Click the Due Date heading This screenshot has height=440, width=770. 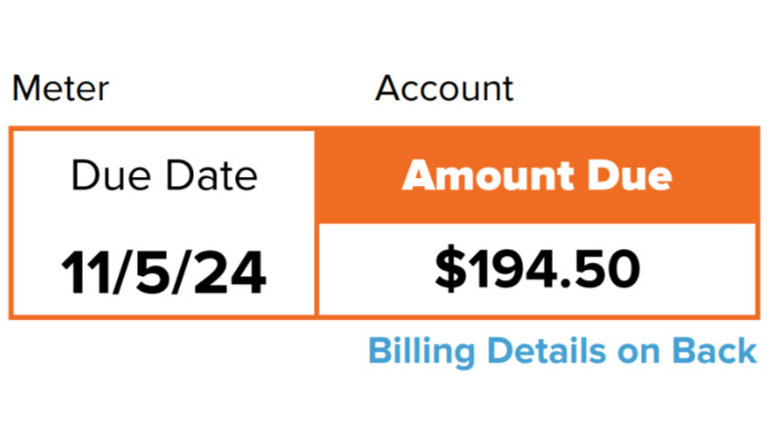[164, 177]
